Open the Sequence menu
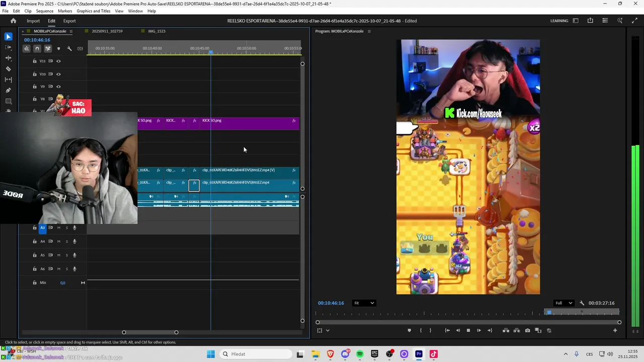This screenshot has height=362, width=644. [45, 11]
